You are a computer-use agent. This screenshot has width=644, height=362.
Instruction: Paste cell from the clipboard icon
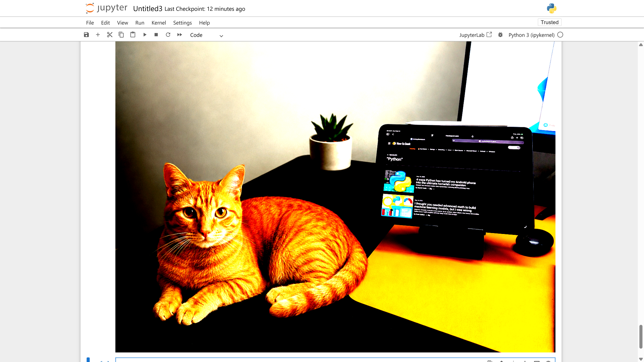[x=133, y=35]
